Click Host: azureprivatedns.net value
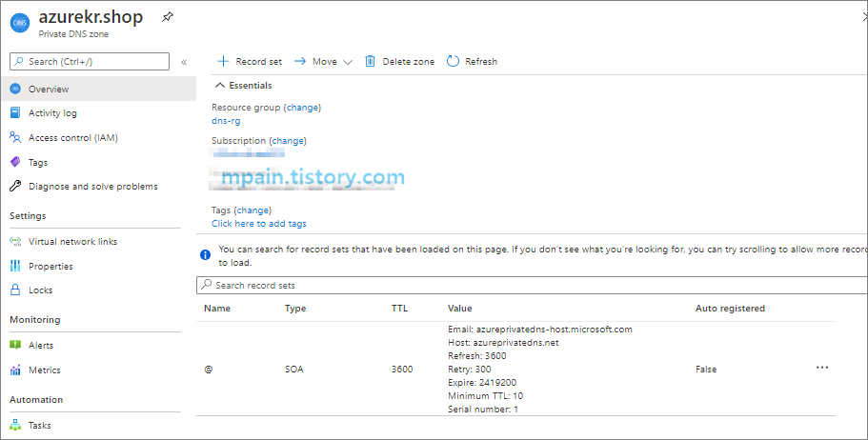This screenshot has height=440, width=868. coord(503,343)
